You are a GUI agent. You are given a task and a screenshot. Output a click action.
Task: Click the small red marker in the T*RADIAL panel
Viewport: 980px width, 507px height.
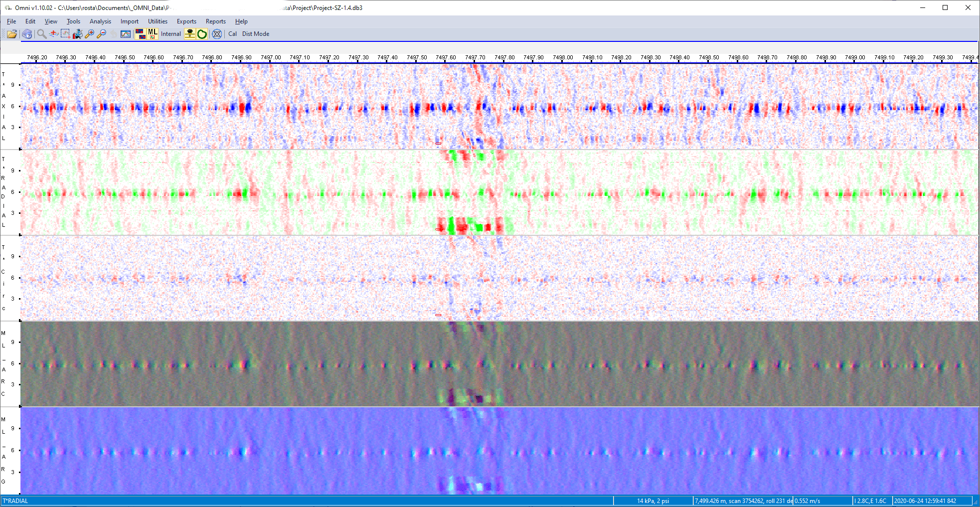pos(438,229)
